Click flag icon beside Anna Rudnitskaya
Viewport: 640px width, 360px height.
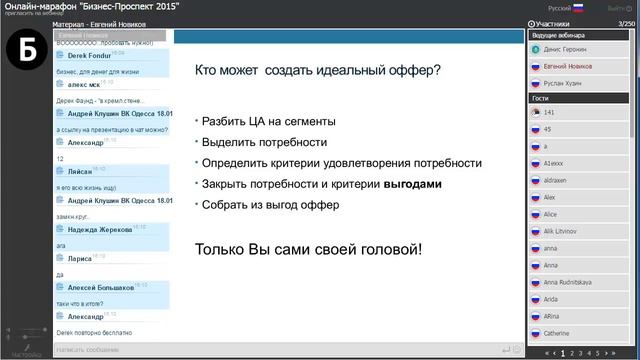(536, 282)
